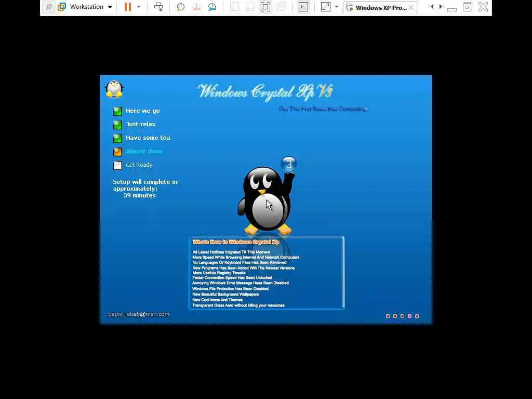Show or hide the library sidebar
Image resolution: width=532 pixels, height=399 pixels.
(x=234, y=7)
